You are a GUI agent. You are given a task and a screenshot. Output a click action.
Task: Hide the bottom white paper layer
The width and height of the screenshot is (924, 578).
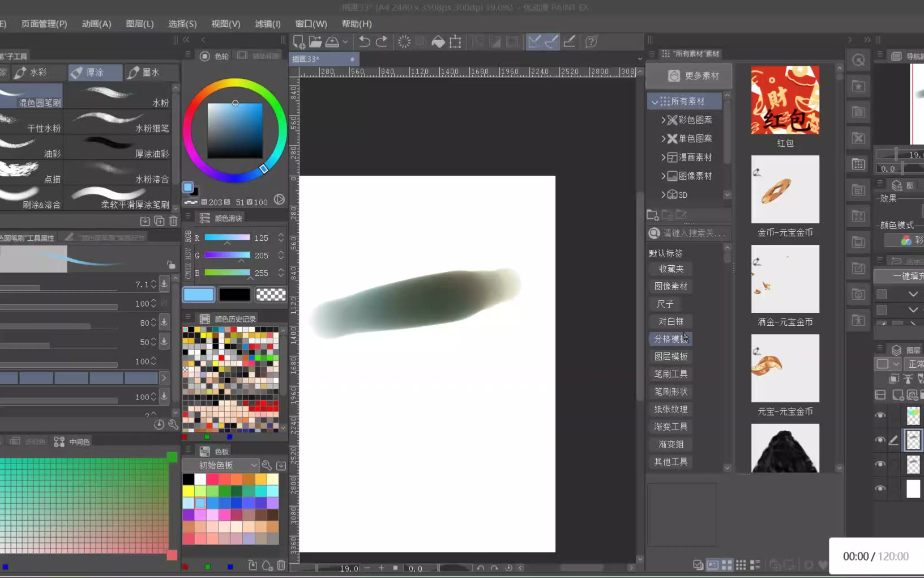880,488
